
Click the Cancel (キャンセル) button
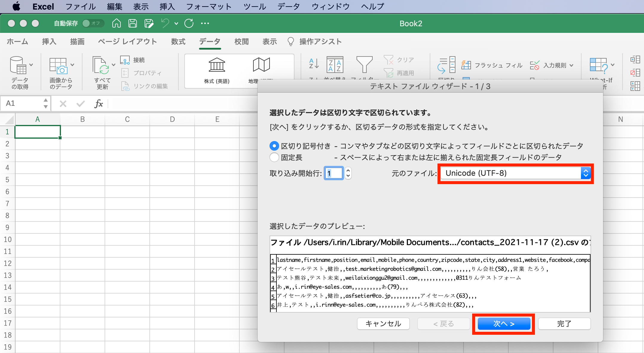coord(383,324)
